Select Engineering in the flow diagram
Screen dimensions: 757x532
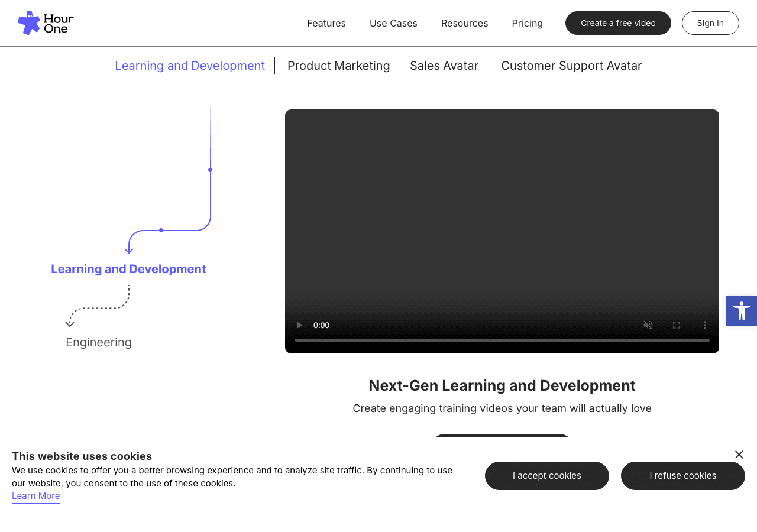coord(99,342)
